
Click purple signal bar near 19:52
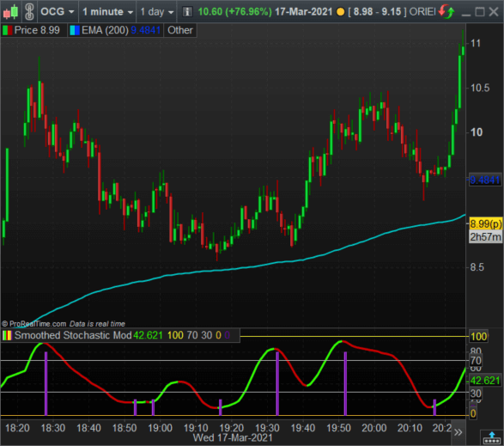coord(345,383)
